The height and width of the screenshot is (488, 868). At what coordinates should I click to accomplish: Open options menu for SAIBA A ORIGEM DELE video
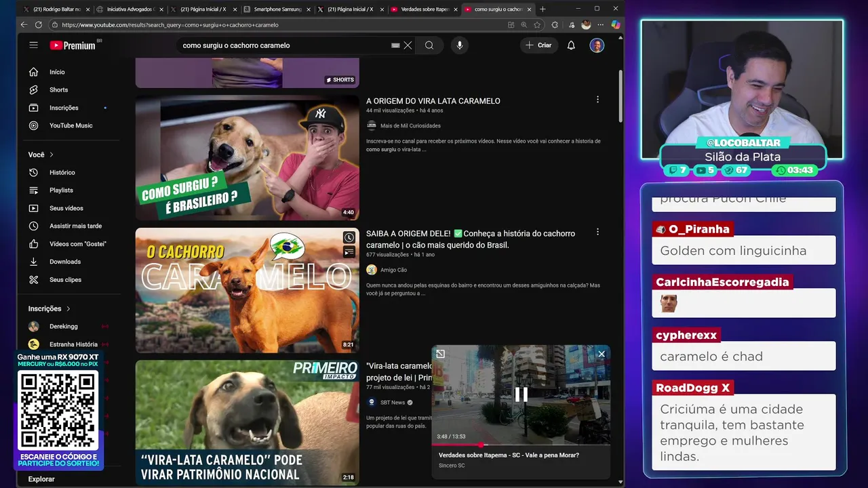tap(597, 232)
